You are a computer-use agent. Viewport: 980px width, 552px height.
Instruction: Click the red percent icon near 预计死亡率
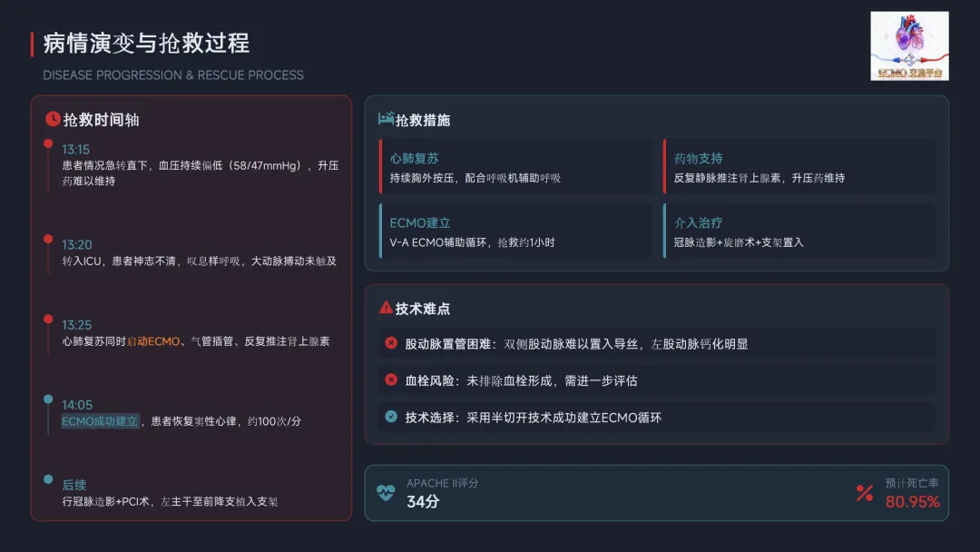coord(864,492)
